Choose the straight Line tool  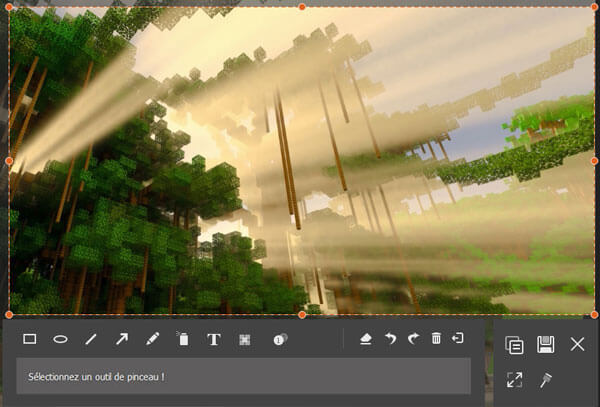[x=91, y=339]
